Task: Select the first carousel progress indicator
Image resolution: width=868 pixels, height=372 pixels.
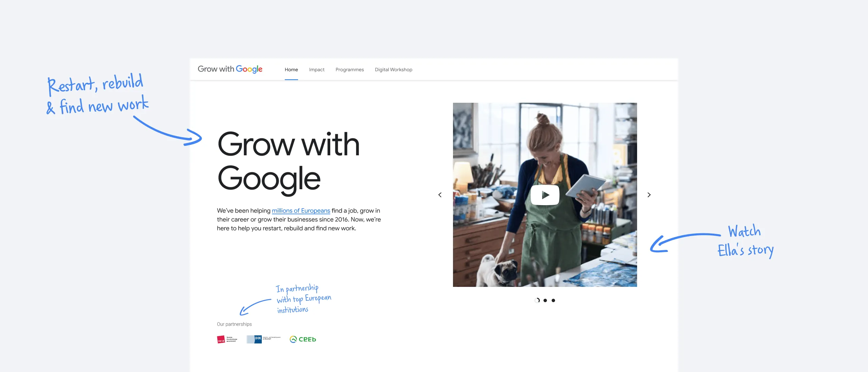Action: coord(537,300)
